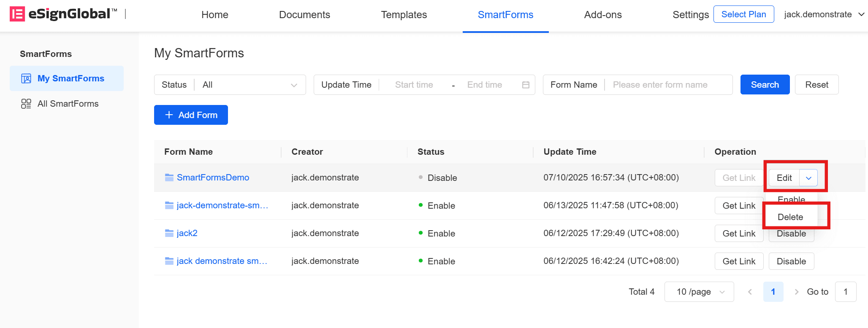Open the jack.demonstrate account dropdown
The width and height of the screenshot is (868, 328).
[824, 14]
